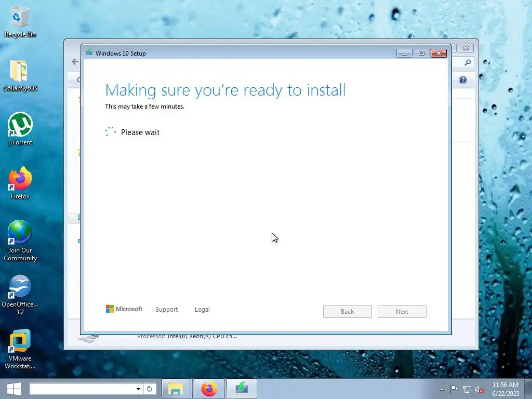
Task: Click the taskbar clock showing 11:56 AM
Action: pyautogui.click(x=506, y=389)
